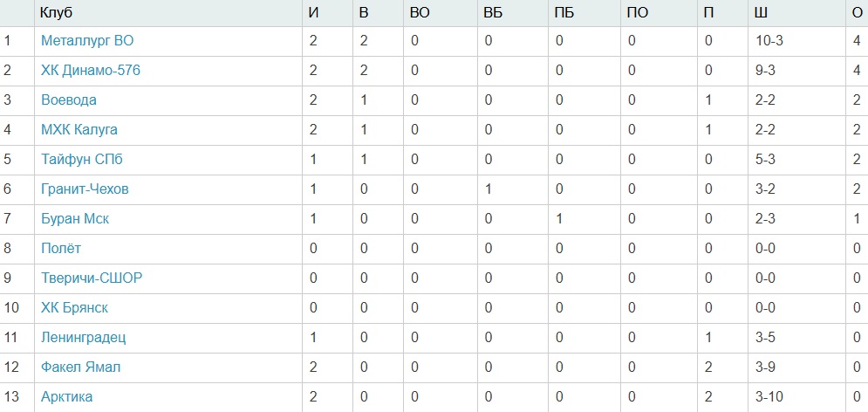Select the МХК Калуга link
868x412 pixels.
point(79,129)
